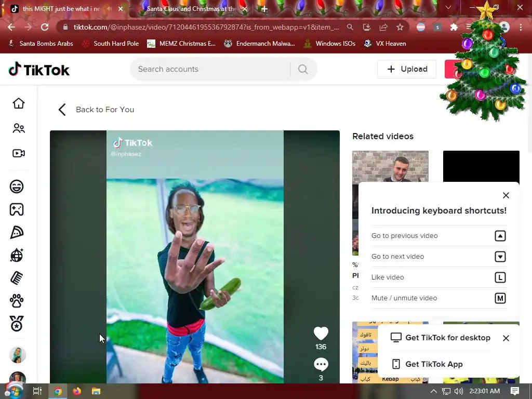Select the Sports medal category icon
The width and height of the screenshot is (532, 399).
[17, 324]
